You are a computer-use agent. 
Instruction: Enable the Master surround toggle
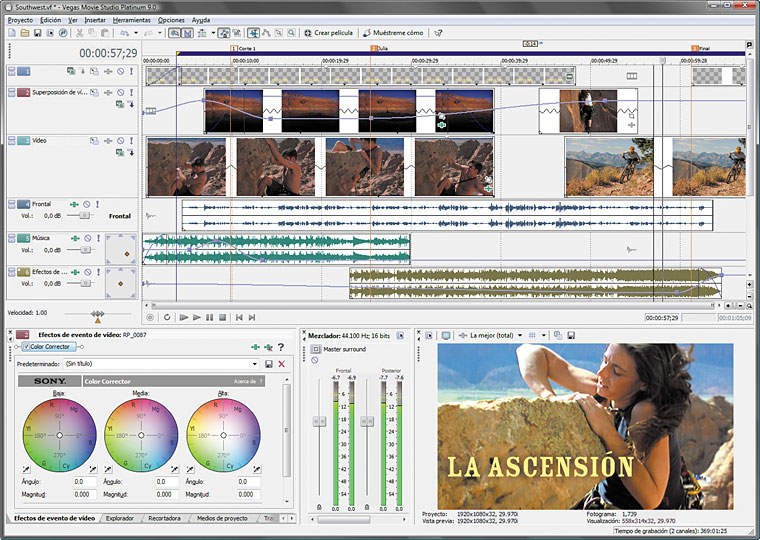pos(315,349)
